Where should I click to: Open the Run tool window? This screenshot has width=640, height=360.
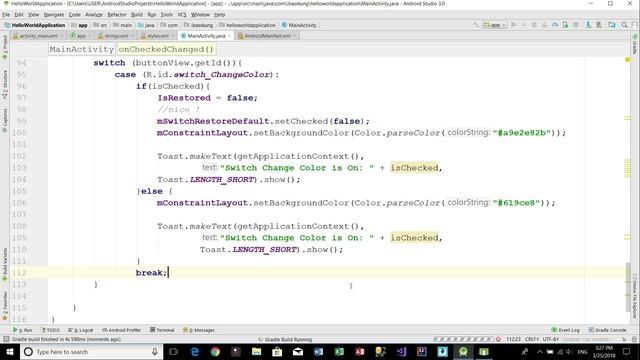point(22,330)
